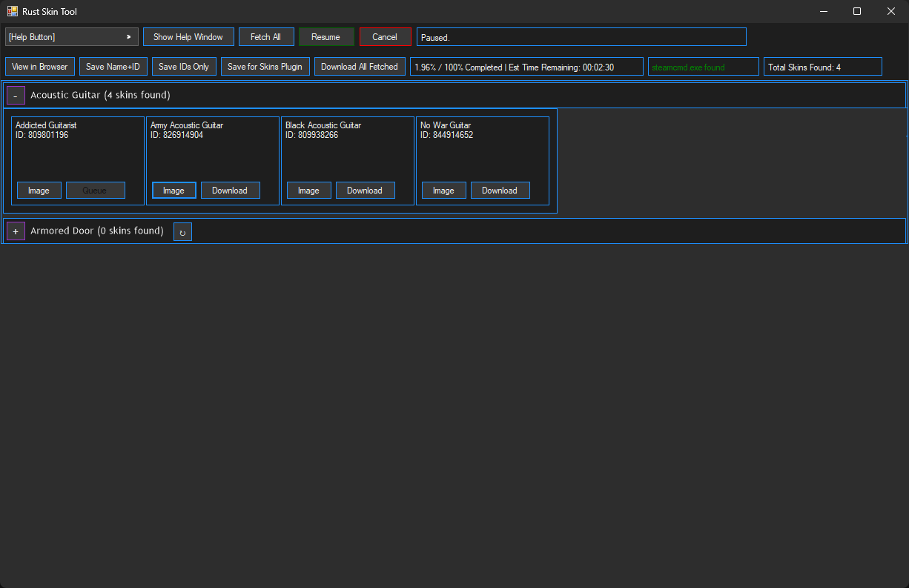Click the arrow inside the Help Button field
The width and height of the screenshot is (909, 588).
click(128, 36)
